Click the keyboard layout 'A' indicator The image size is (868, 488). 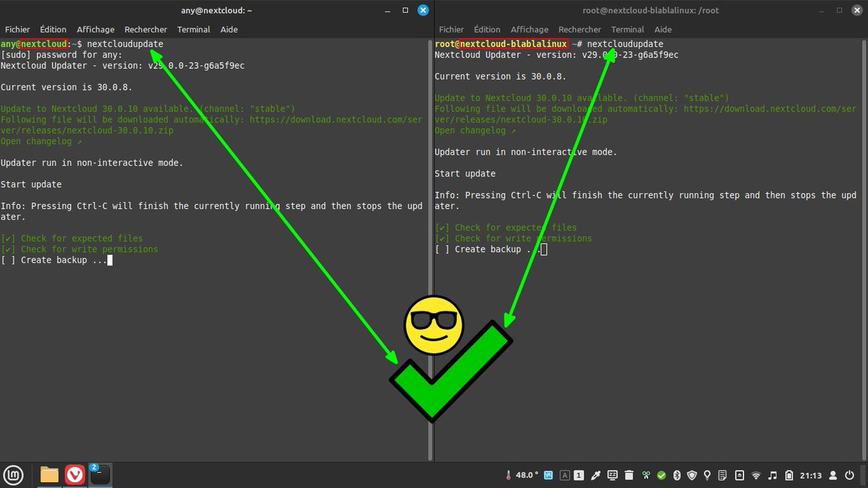564,476
